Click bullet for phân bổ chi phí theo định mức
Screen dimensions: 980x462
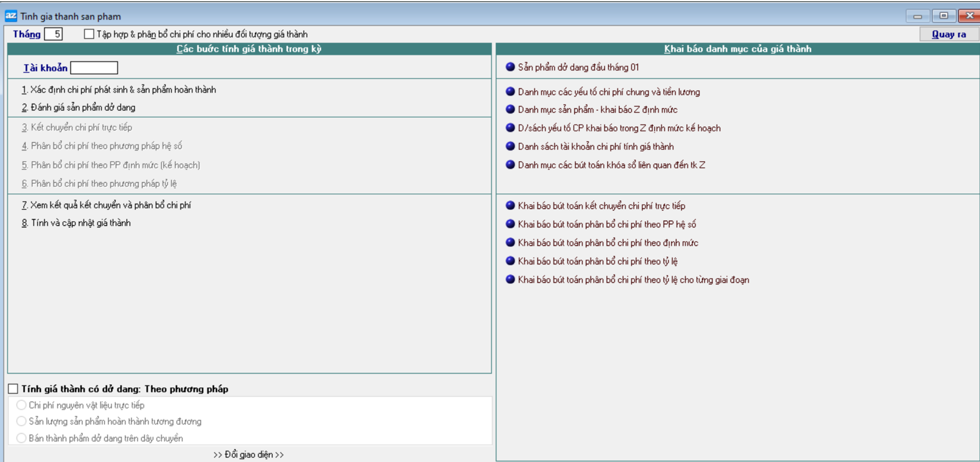coord(510,243)
